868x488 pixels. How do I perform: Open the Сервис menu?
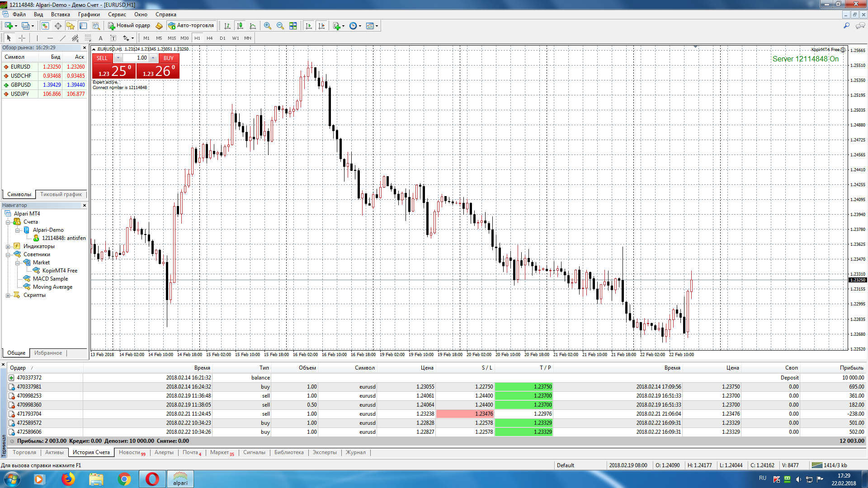tap(117, 14)
